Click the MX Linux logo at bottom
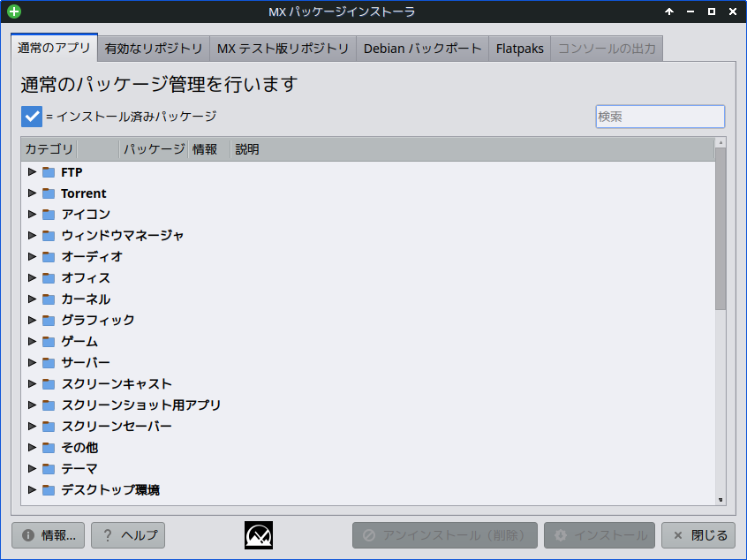The width and height of the screenshot is (747, 560). [x=259, y=535]
